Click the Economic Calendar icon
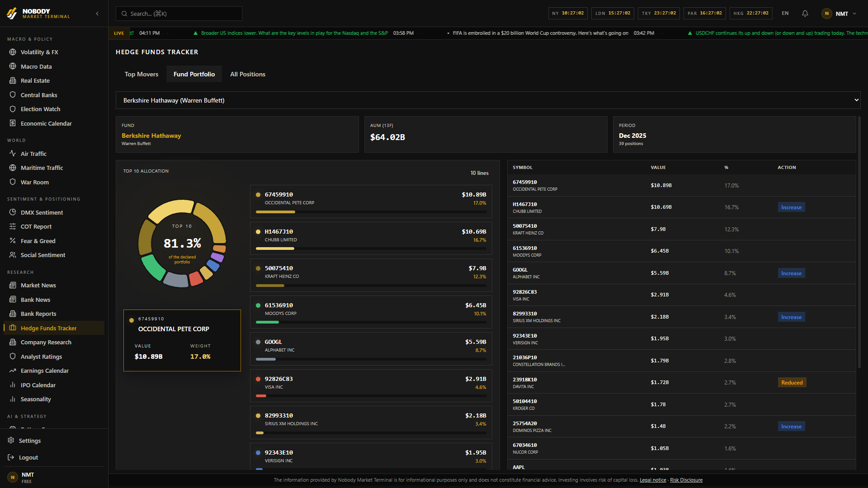The image size is (868, 488). [13, 123]
